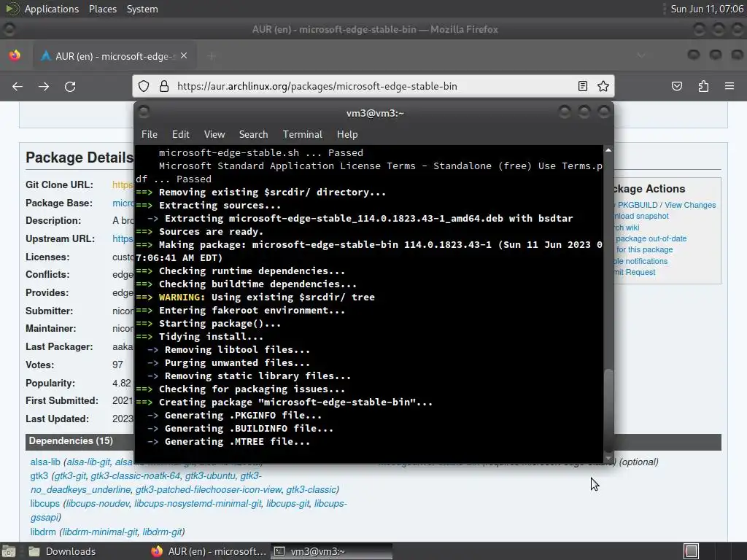The width and height of the screenshot is (747, 560).
Task: Save page to Pocket
Action: pos(677,86)
